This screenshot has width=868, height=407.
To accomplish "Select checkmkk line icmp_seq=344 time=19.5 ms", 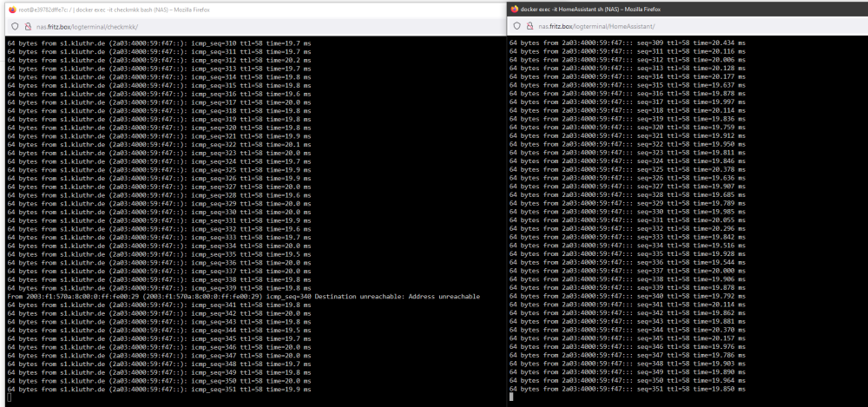I will tap(159, 330).
